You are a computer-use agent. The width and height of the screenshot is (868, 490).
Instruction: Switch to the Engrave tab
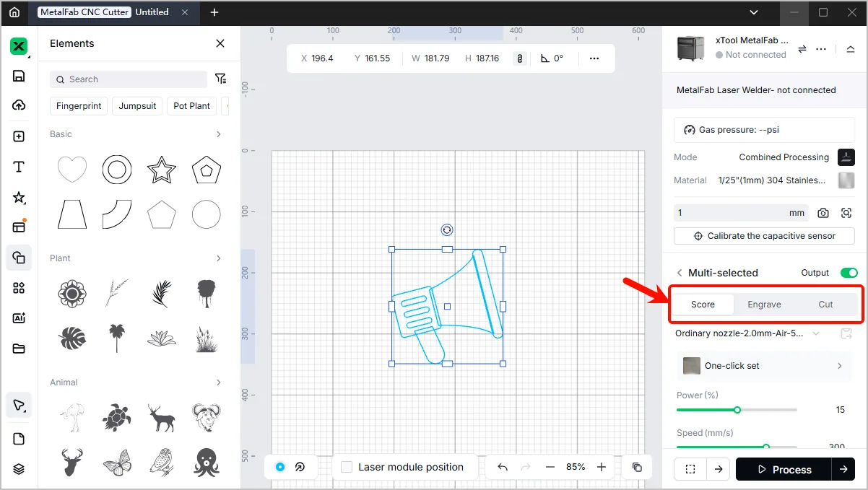764,305
